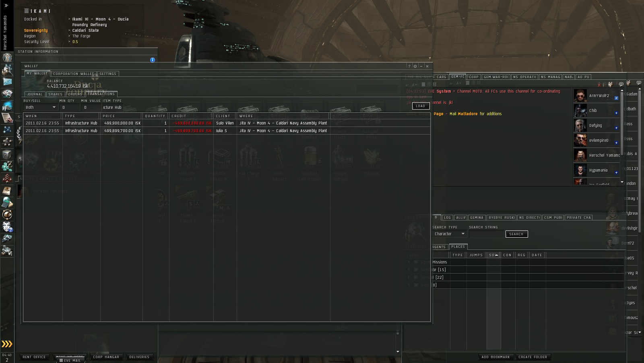This screenshot has width=644, height=363.
Task: Open the Help mask icon in Neocom
Action: [7, 227]
